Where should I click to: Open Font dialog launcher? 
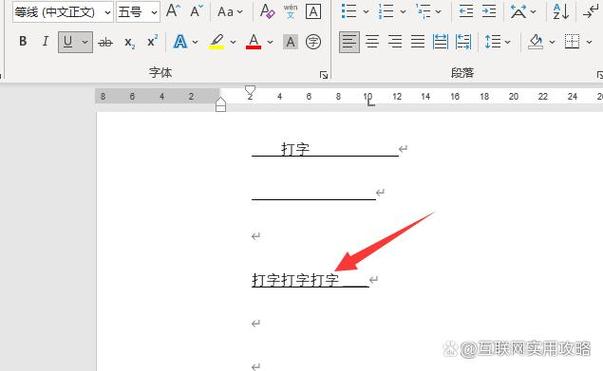[x=324, y=75]
